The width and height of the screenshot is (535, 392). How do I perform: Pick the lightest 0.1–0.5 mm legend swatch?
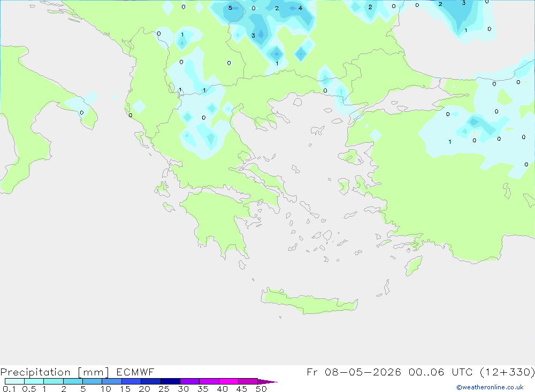pos(14,381)
